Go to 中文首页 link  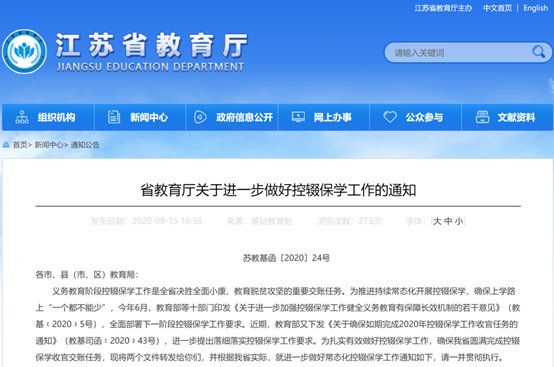click(497, 8)
